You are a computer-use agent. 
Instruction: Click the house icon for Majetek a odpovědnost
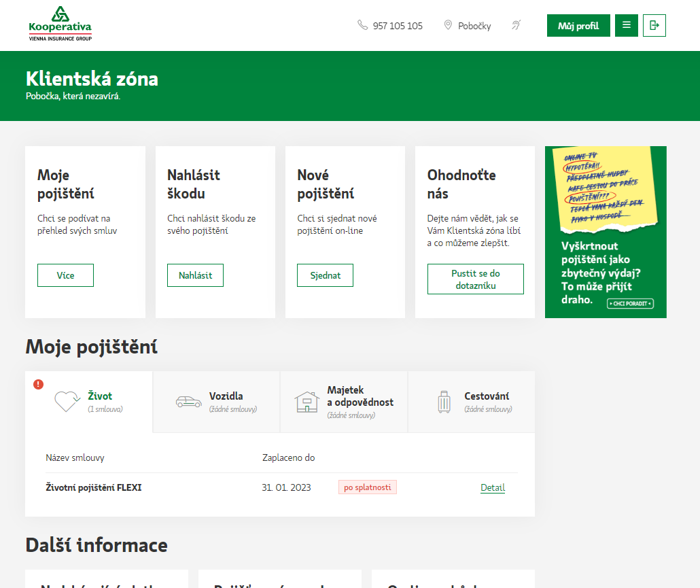(x=307, y=402)
